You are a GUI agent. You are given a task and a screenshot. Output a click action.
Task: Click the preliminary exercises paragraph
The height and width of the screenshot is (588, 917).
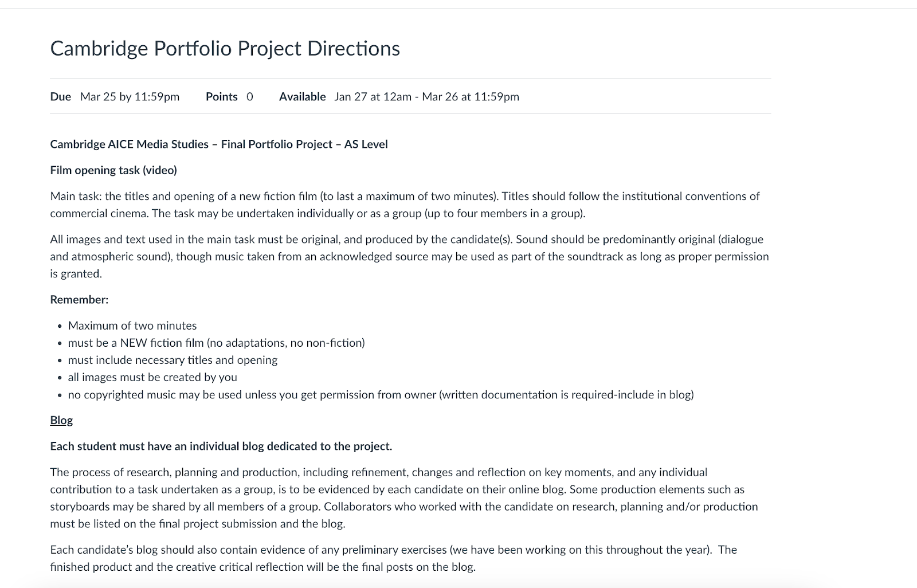[x=393, y=558]
